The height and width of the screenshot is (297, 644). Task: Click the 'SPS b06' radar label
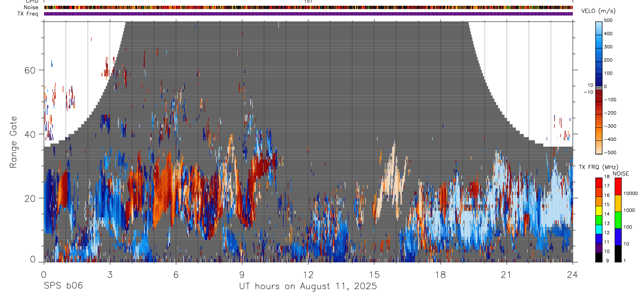(x=62, y=286)
